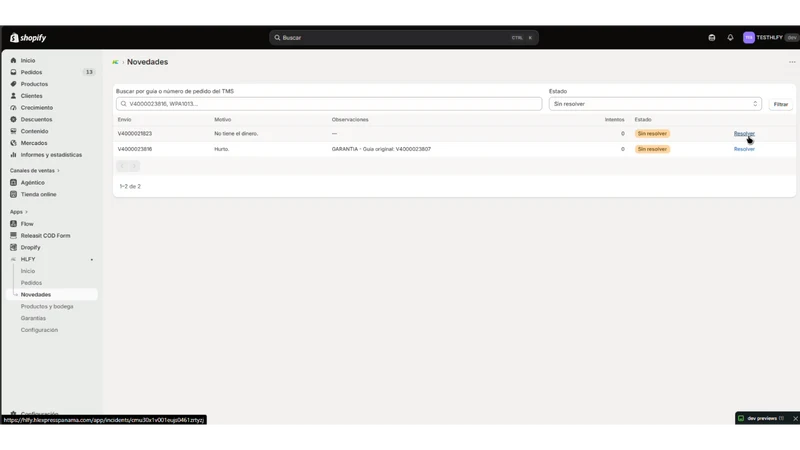
Task: Open Pedidos under HLFY
Action: pos(31,283)
